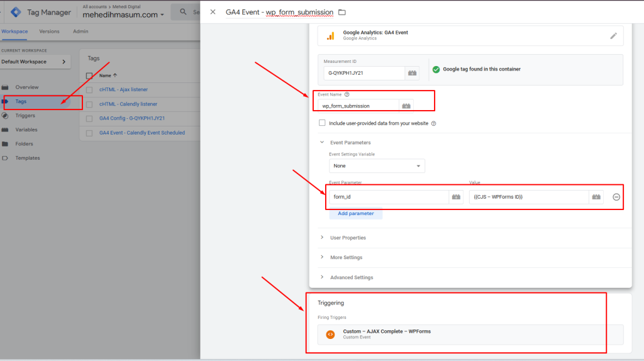Open variable picker for Measurement ID
Viewport: 644px width, 361px height.
coord(412,73)
